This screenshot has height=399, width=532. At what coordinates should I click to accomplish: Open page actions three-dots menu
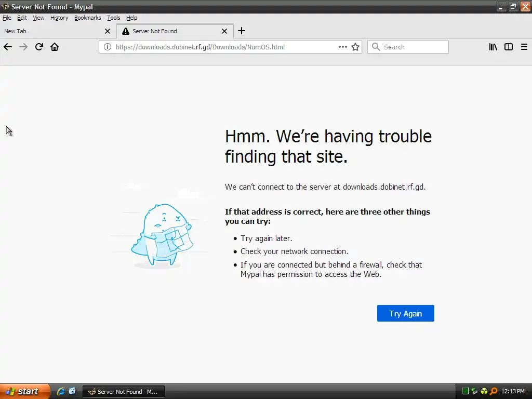point(343,47)
